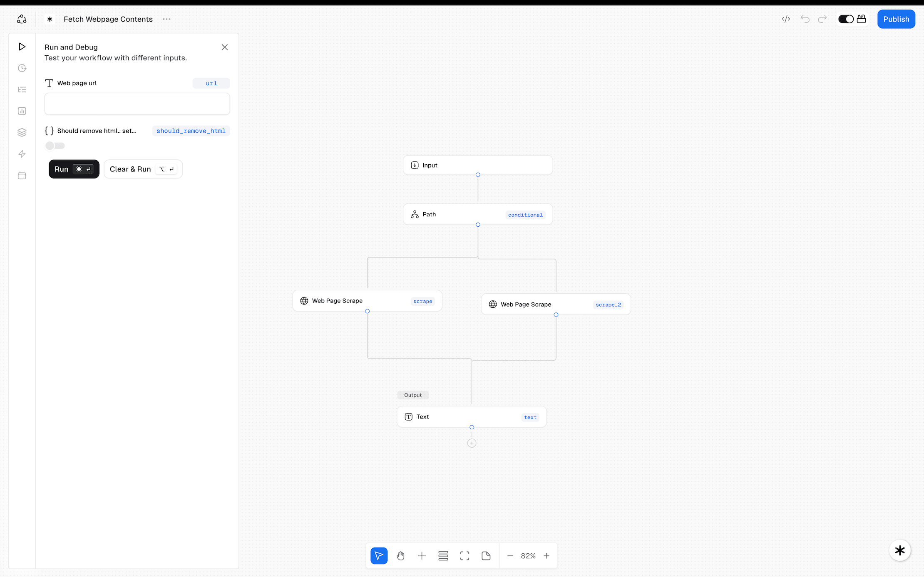Click the Publish button
This screenshot has height=577, width=924.
click(896, 19)
